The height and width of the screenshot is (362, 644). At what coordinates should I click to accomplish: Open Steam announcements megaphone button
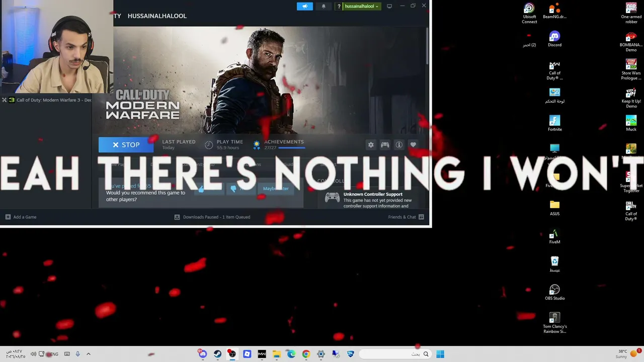click(305, 6)
